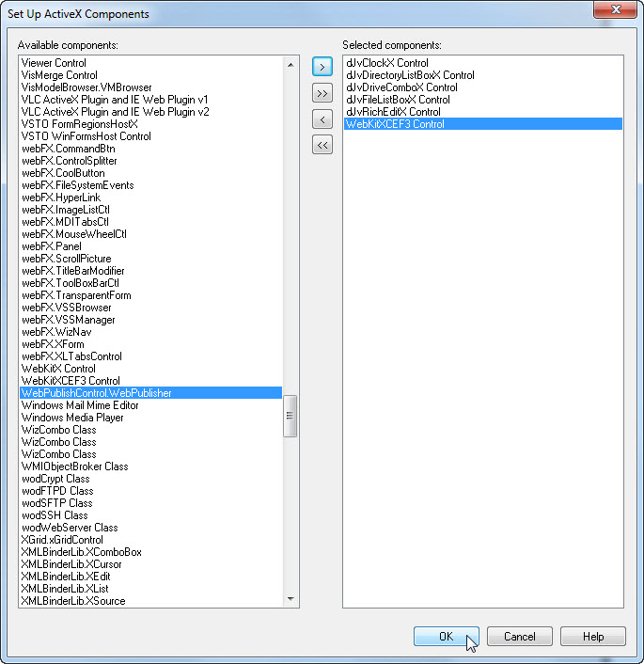The width and height of the screenshot is (644, 664).
Task: Select webFX.TitleBarModifier
Action: [x=150, y=271]
